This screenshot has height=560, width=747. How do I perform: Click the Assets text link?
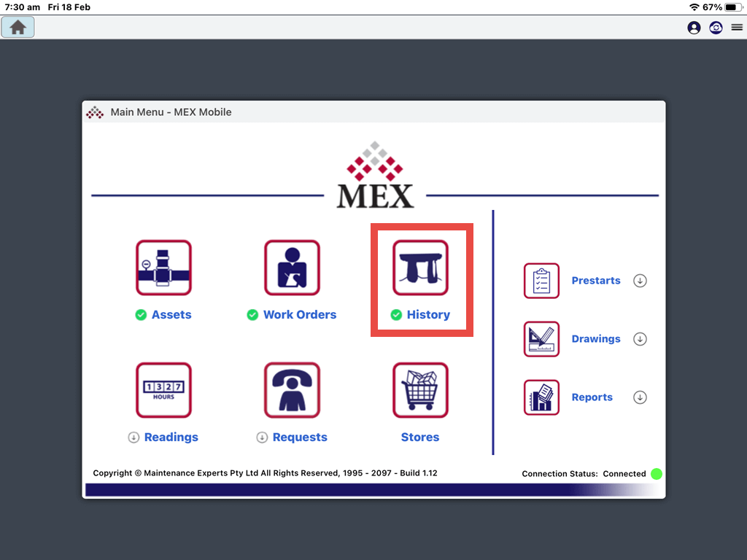(x=171, y=315)
